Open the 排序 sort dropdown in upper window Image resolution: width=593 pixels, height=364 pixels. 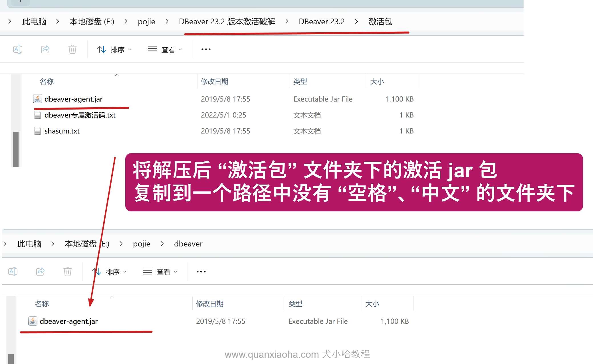coord(114,50)
